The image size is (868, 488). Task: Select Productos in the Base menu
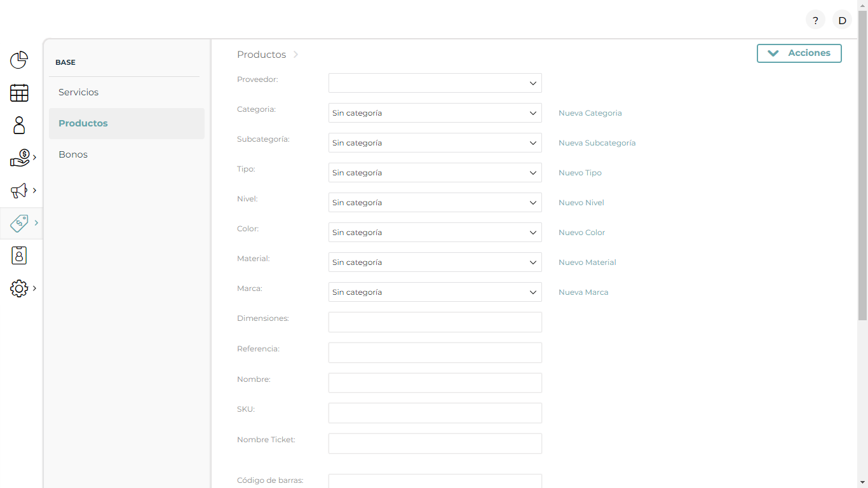[126, 123]
